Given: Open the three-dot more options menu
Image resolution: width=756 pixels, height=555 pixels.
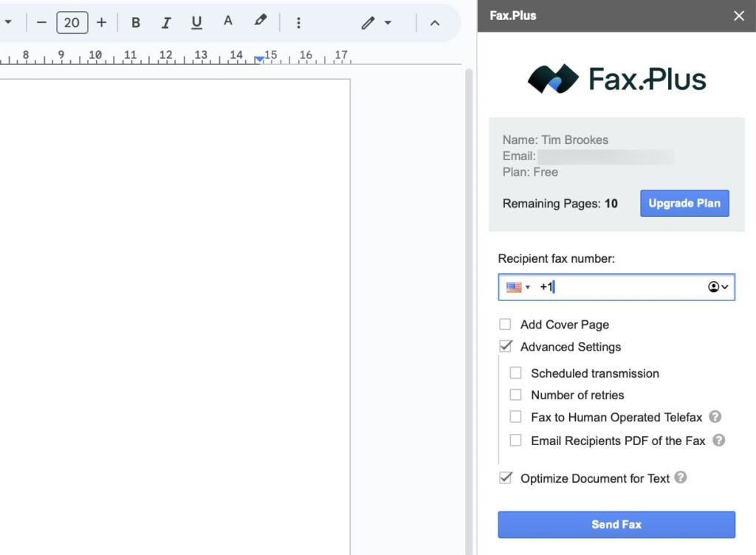Looking at the screenshot, I should point(298,23).
